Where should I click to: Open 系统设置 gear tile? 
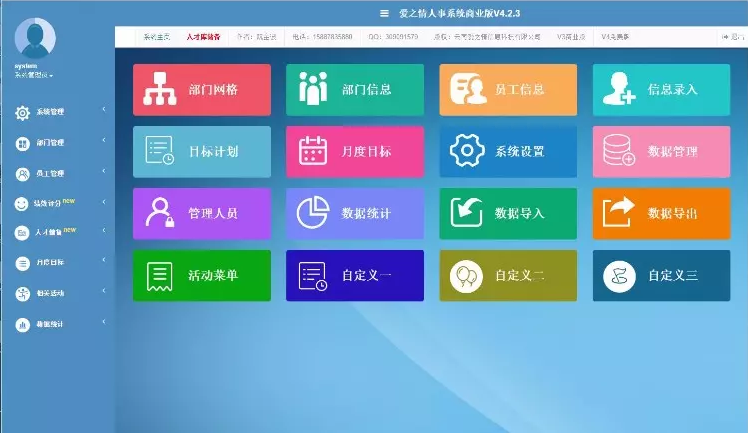tap(508, 152)
